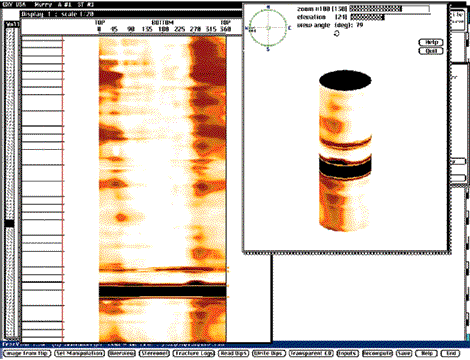Click the Display 1 scale title bar

pos(131,14)
